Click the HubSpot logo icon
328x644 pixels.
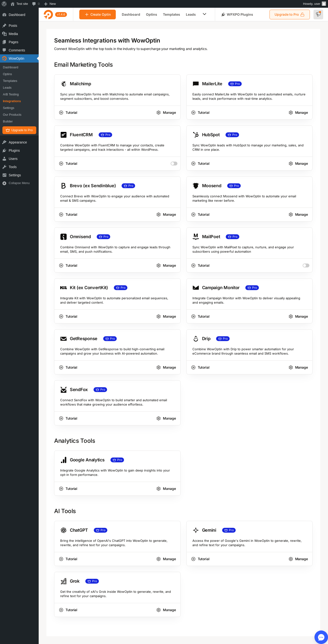(x=196, y=135)
